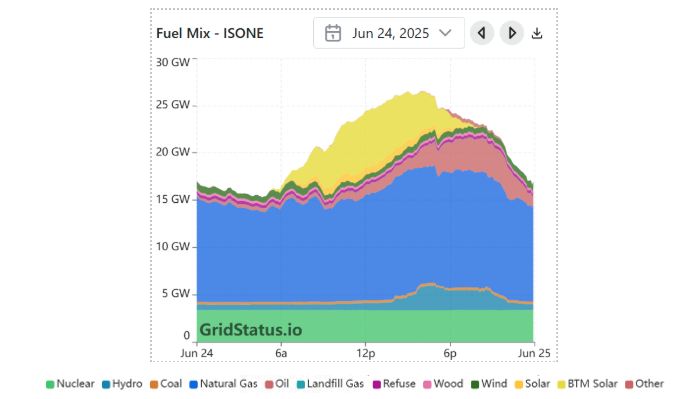This screenshot has width=685, height=399.
Task: Download the fuel mix chart data
Action: pyautogui.click(x=537, y=33)
